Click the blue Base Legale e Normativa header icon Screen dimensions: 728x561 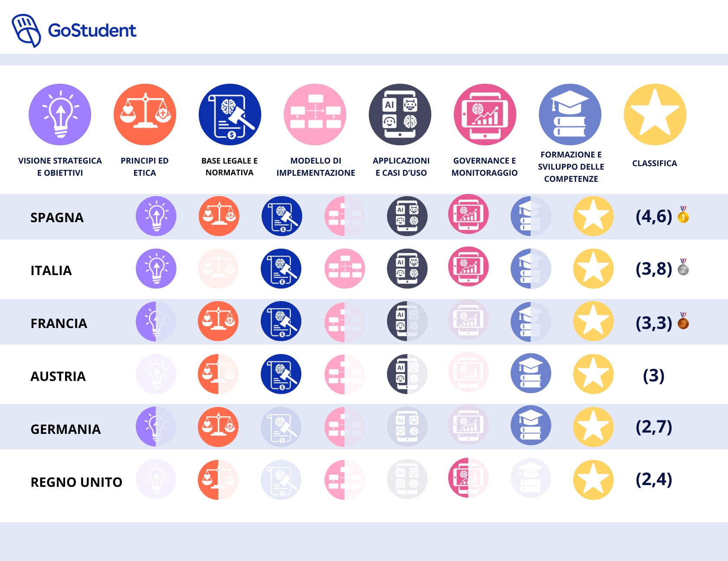[230, 115]
